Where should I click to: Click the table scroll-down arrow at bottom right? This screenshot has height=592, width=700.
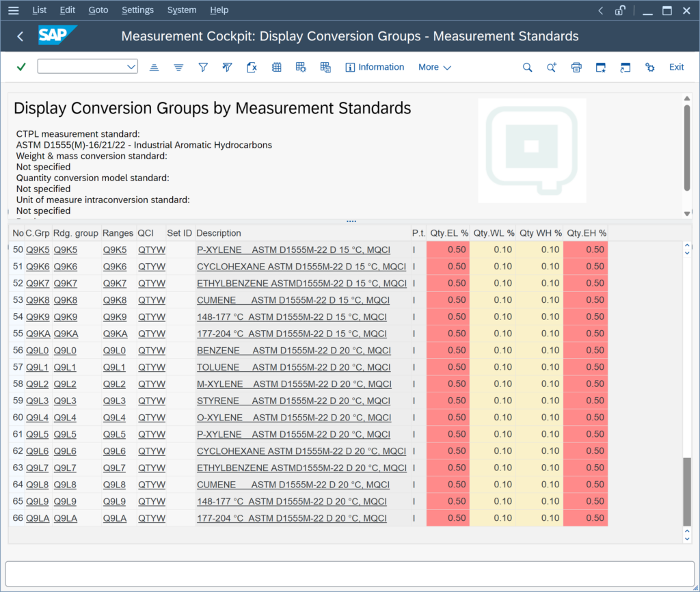pos(687,539)
